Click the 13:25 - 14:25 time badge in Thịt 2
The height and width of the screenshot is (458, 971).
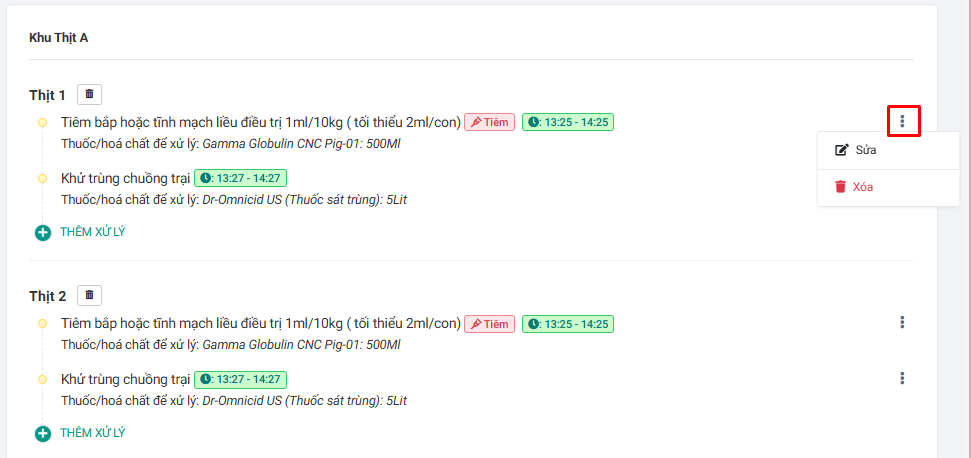568,324
